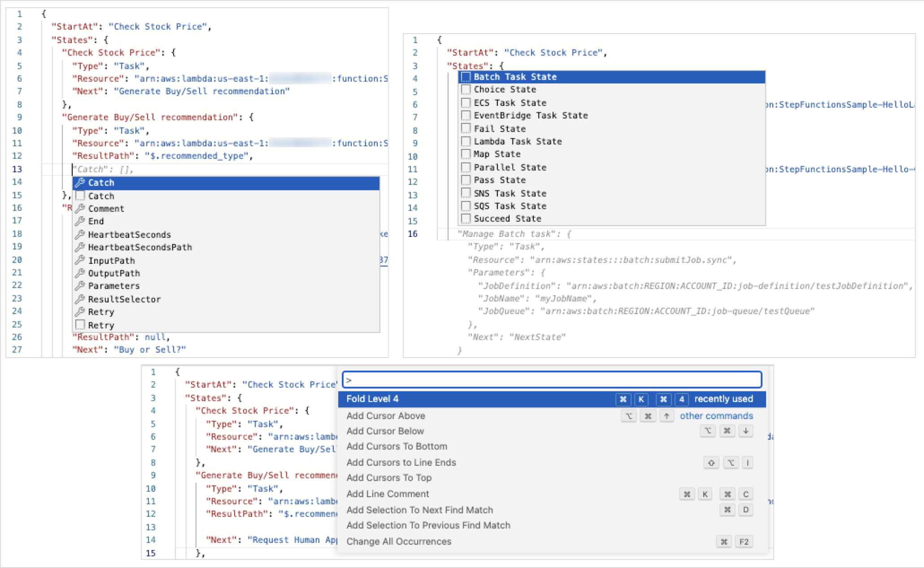Click "Buy or Sell?" value in top-left editor

(x=149, y=350)
